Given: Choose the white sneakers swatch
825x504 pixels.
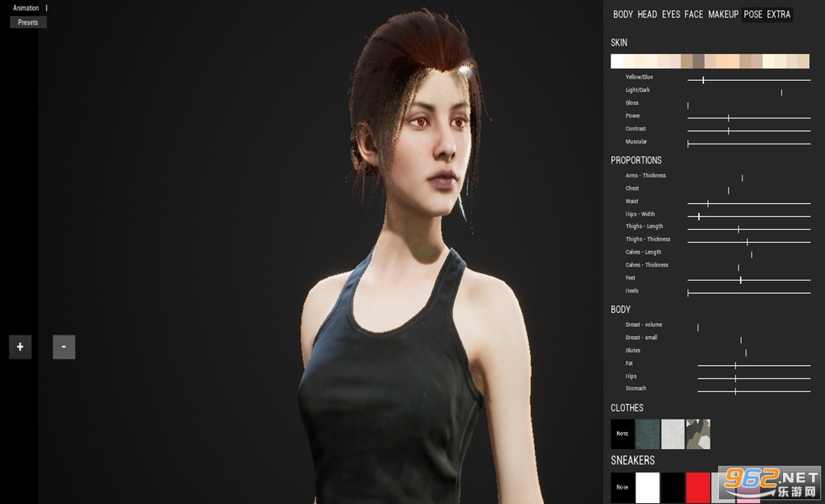Looking at the screenshot, I should [x=647, y=487].
